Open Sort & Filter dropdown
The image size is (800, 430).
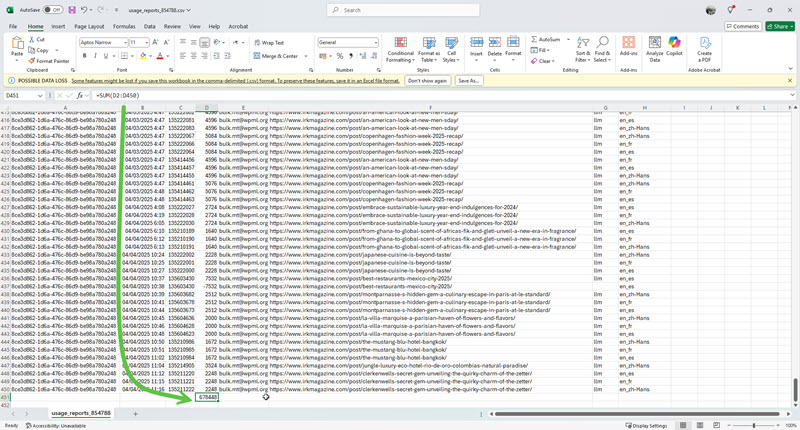point(583,49)
